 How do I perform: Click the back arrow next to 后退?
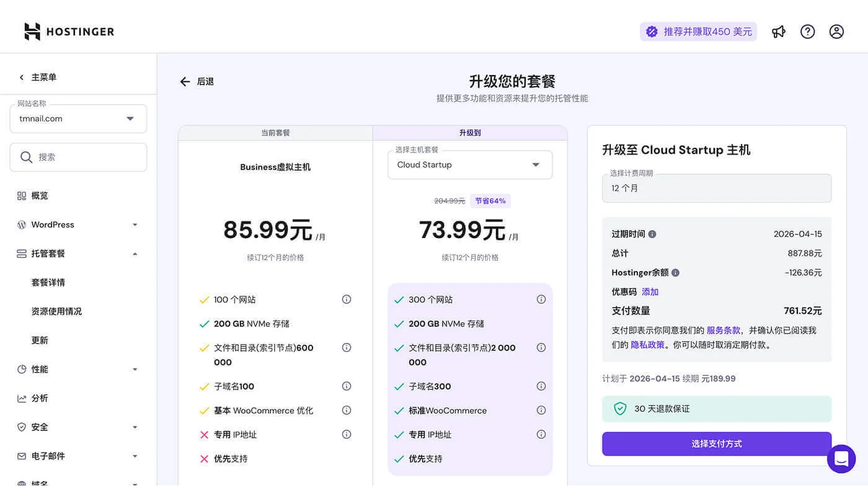click(x=184, y=81)
